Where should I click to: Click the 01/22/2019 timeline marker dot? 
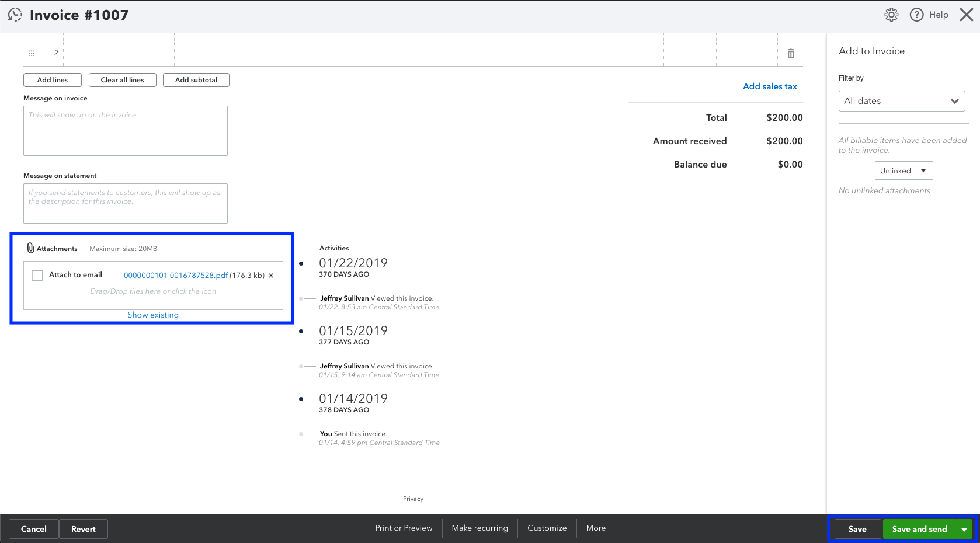coord(301,264)
